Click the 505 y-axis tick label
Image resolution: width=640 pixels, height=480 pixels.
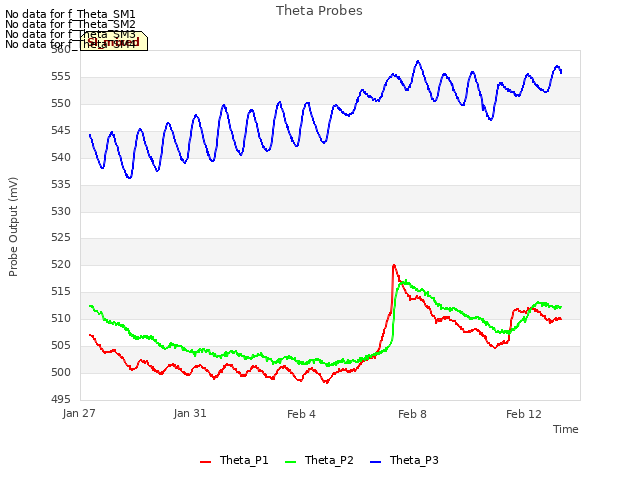[61, 345]
